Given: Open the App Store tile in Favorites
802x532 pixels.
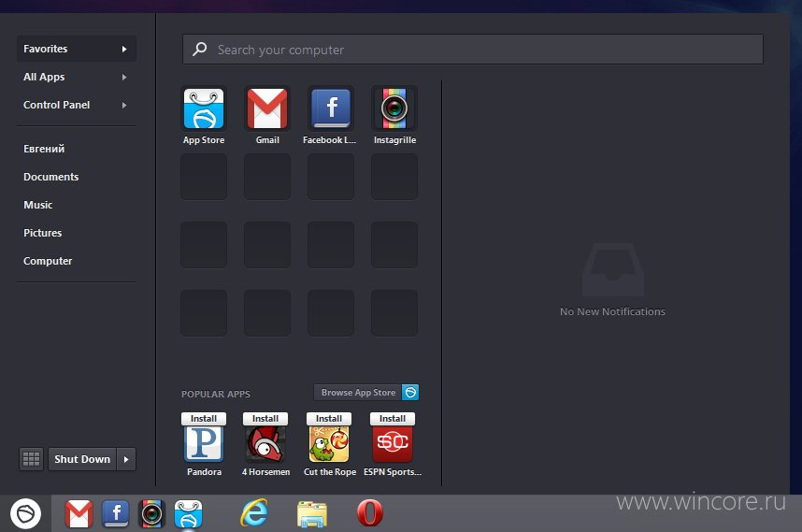Looking at the screenshot, I should click(204, 108).
